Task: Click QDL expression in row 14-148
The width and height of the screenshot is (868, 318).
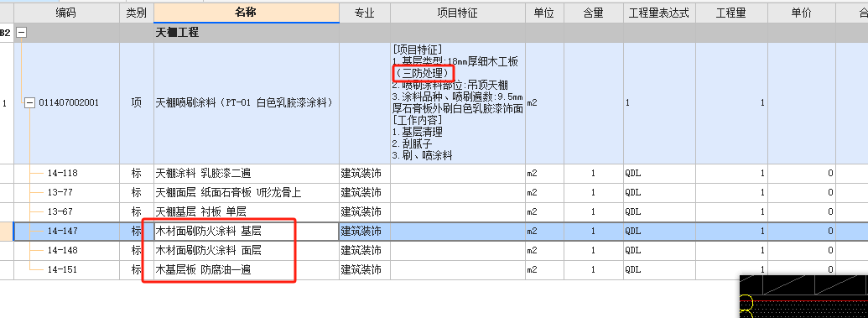Action: 659,250
